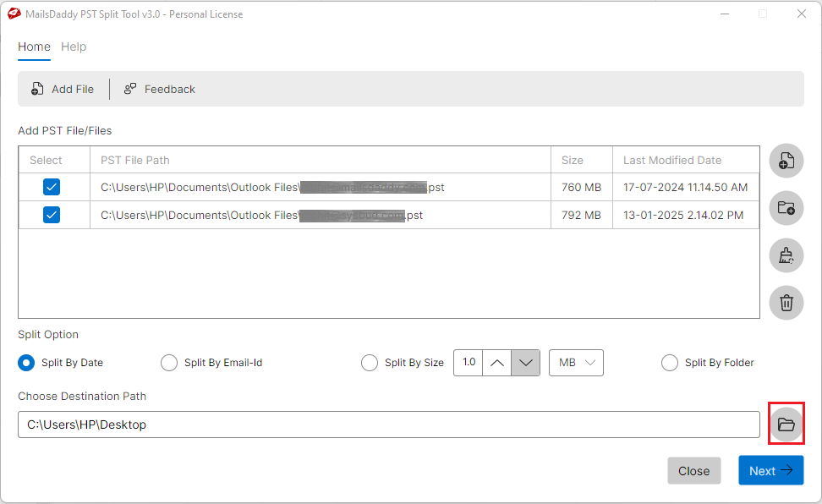This screenshot has height=504, width=822.
Task: Close the tool with the Close button
Action: click(x=694, y=470)
